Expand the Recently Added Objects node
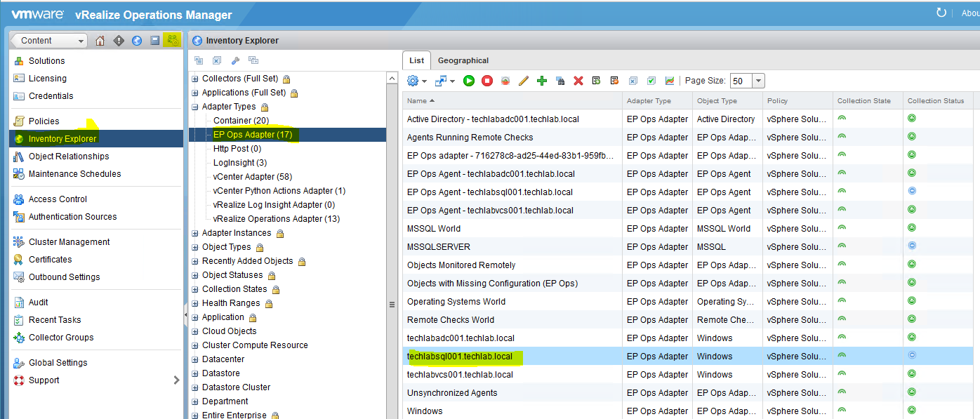Image resolution: width=980 pixels, height=419 pixels. coord(195,261)
